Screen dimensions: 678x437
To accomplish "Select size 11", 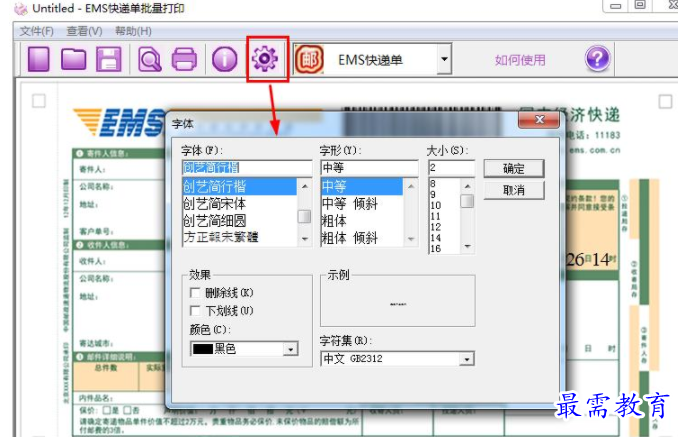I will click(435, 216).
